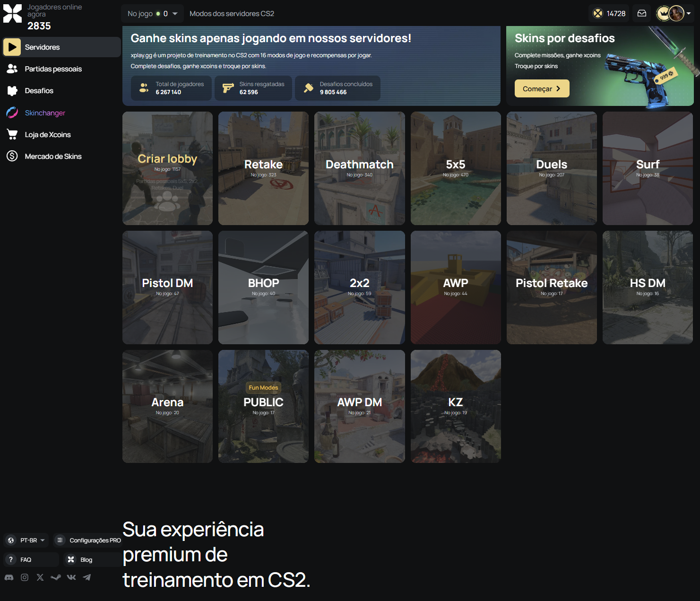Click the VK social icon
Viewport: 700px width, 601px height.
click(x=71, y=577)
